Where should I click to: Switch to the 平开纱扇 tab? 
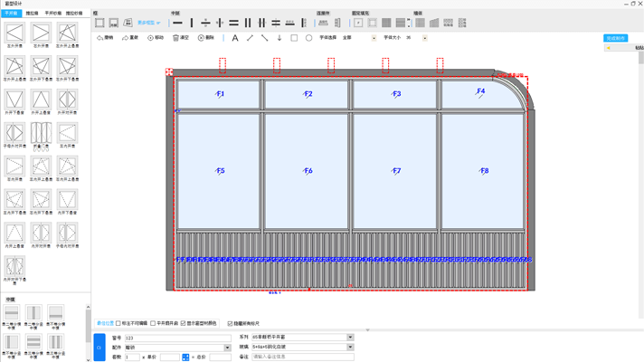point(53,14)
